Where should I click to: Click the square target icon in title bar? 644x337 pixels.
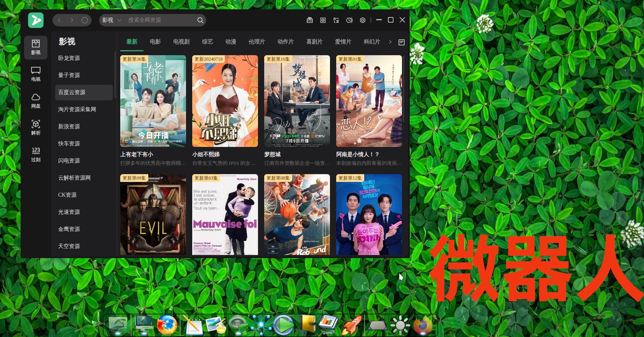pyautogui.click(x=323, y=20)
